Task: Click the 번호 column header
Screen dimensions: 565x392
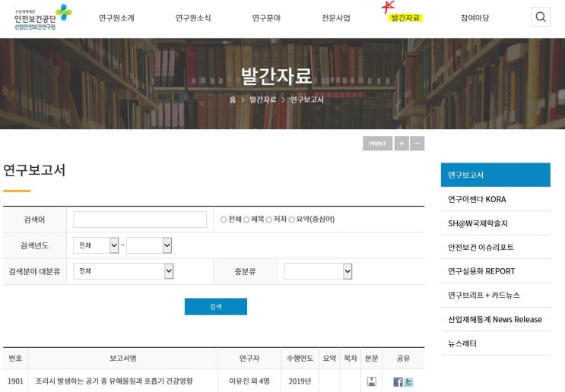Action: tap(15, 358)
